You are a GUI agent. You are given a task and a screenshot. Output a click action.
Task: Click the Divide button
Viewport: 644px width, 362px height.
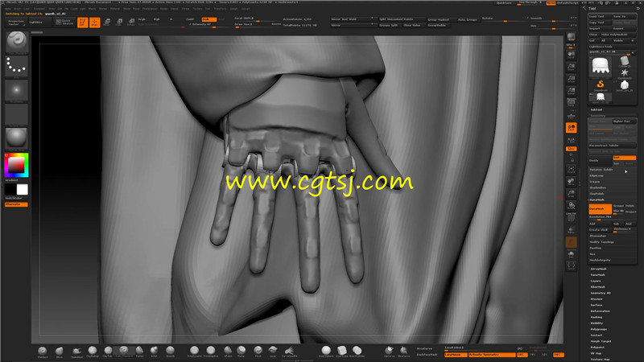pos(600,160)
